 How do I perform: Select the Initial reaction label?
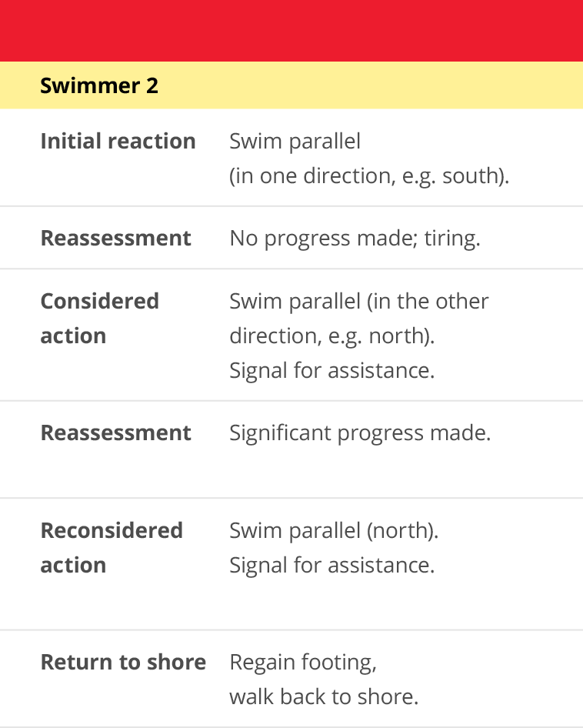pos(118,141)
